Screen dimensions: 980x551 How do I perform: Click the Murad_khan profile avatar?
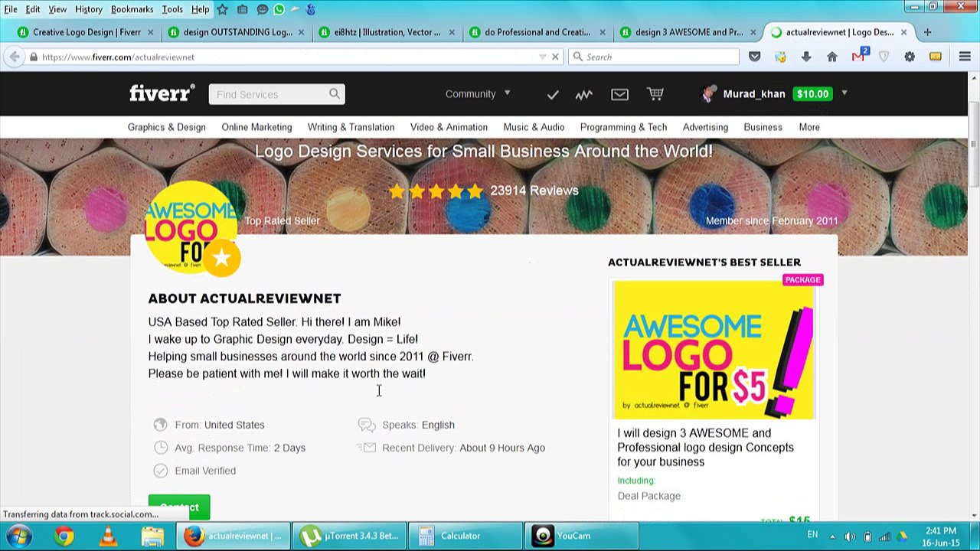pyautogui.click(x=709, y=93)
